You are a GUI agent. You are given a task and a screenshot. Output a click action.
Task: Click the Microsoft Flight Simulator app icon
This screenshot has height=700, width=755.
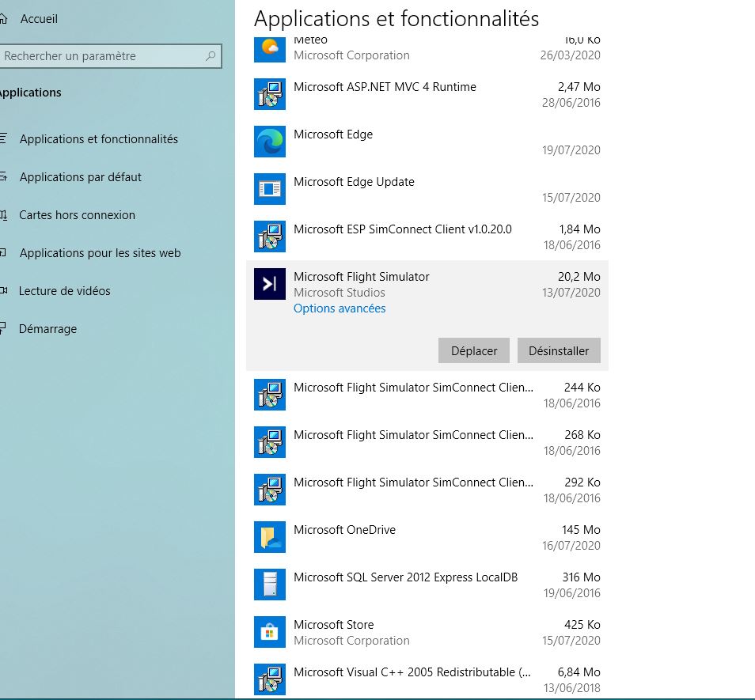coord(270,284)
